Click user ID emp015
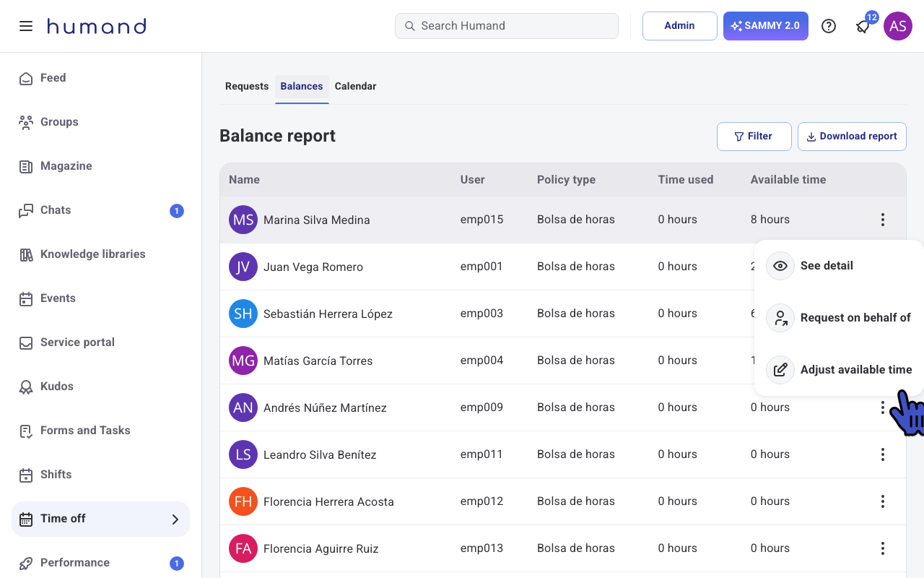Screen dimensions: 924x578 click(481, 220)
